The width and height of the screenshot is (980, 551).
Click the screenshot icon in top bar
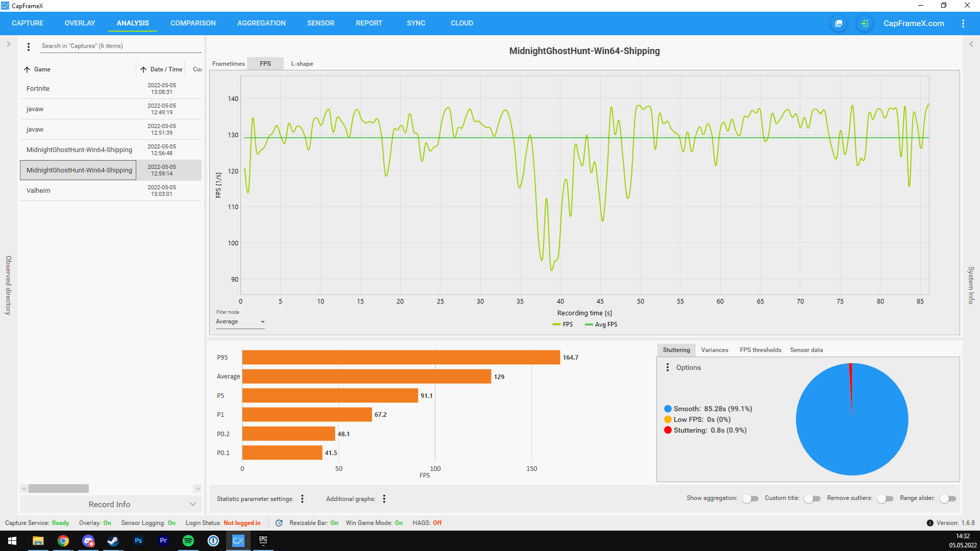coord(839,23)
